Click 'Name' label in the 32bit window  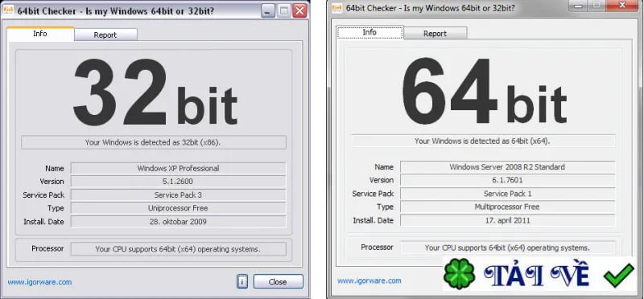55,168
